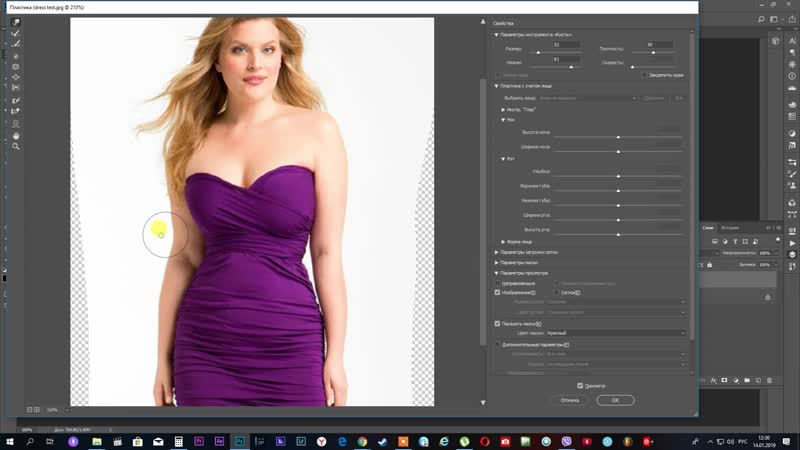
Task: Open Premiere Pro from taskbar
Action: [199, 442]
